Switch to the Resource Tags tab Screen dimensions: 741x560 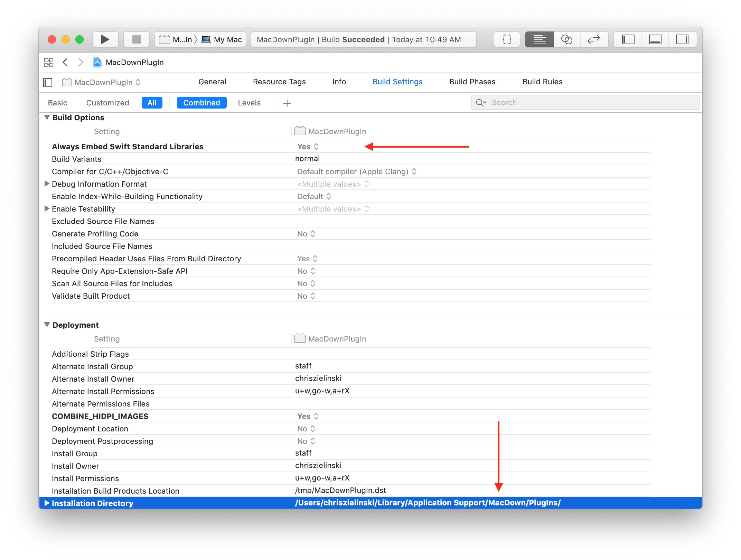(x=279, y=82)
